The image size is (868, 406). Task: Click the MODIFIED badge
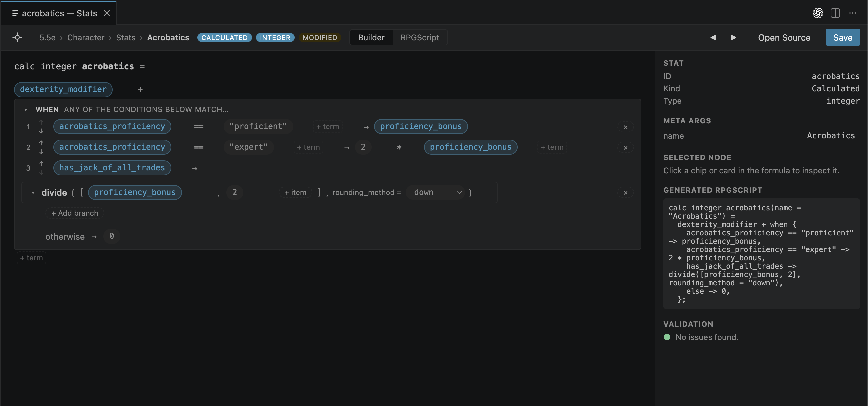[320, 37]
